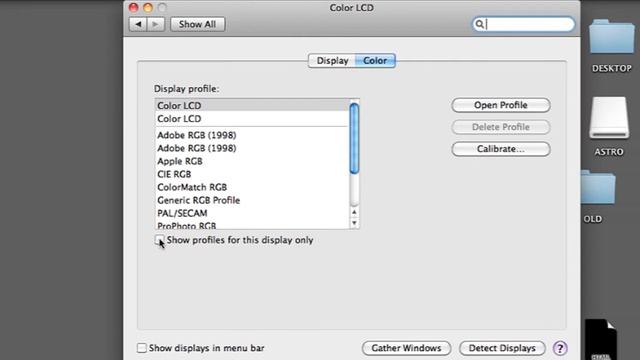Click the back navigation arrow

click(x=138, y=24)
